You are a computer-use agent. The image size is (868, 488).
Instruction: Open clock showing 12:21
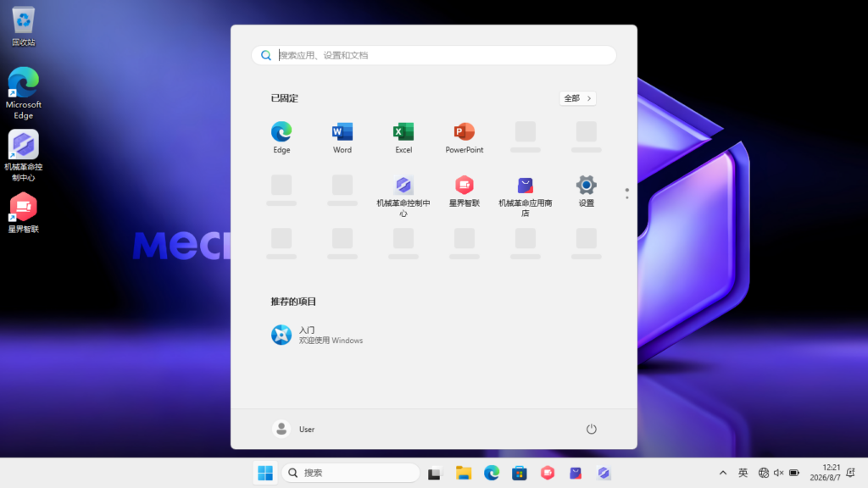pos(825,473)
